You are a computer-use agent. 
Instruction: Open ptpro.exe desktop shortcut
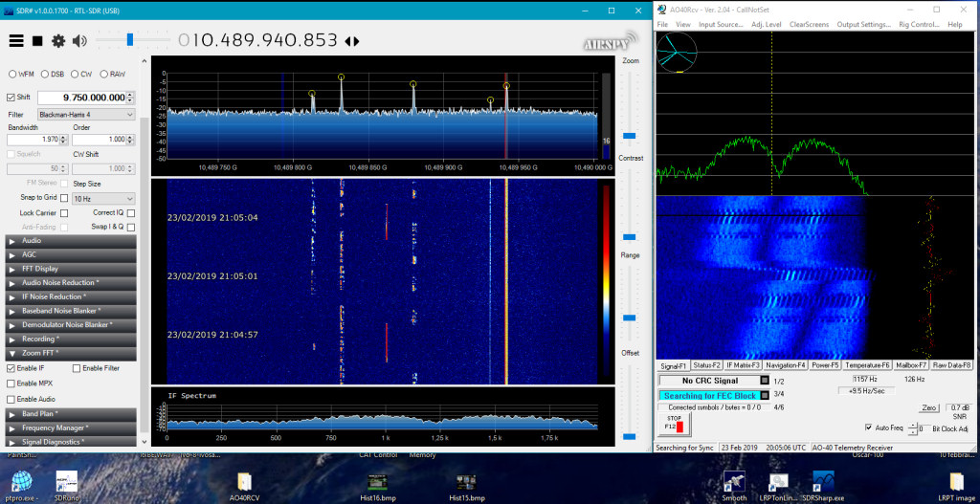22,486
